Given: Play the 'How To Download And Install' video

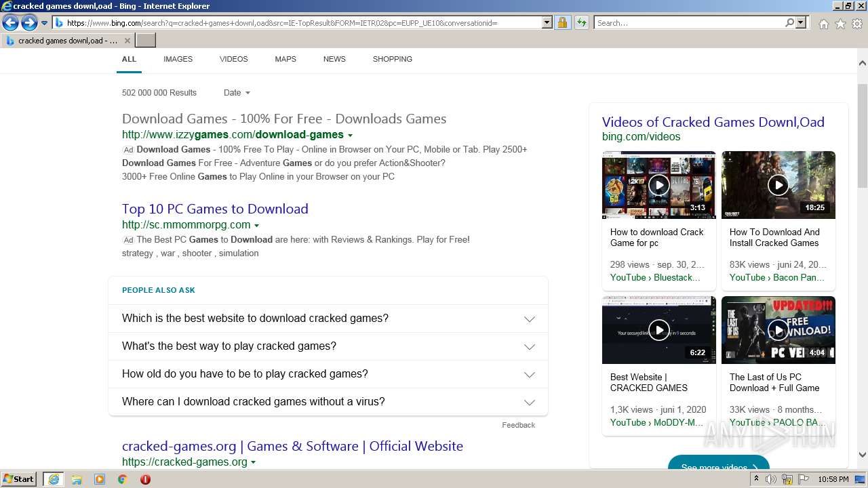Looking at the screenshot, I should (778, 185).
